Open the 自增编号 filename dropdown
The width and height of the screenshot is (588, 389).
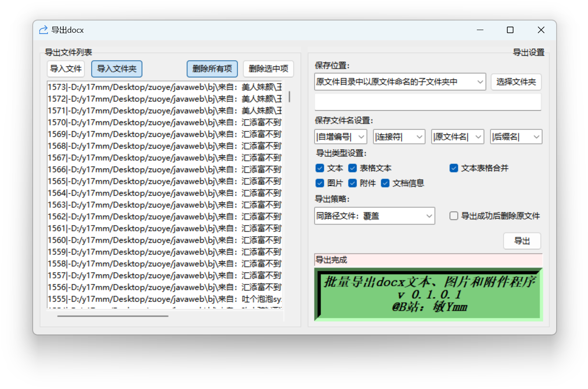point(341,136)
